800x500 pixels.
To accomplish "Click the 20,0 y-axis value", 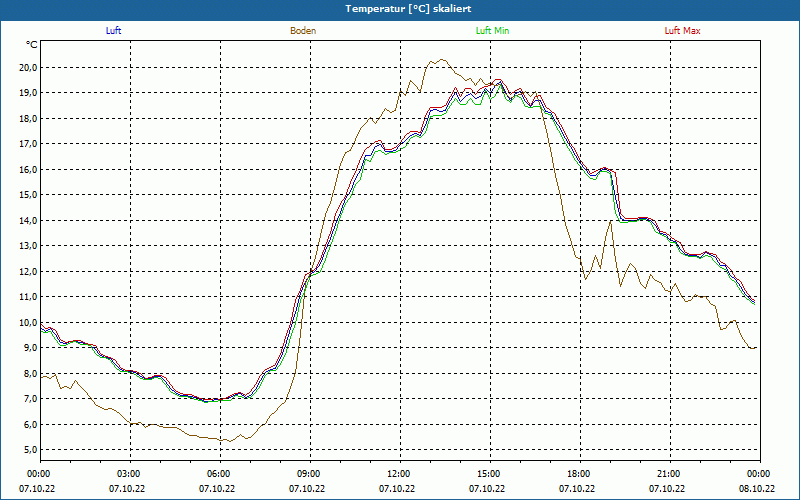I will pos(29,67).
